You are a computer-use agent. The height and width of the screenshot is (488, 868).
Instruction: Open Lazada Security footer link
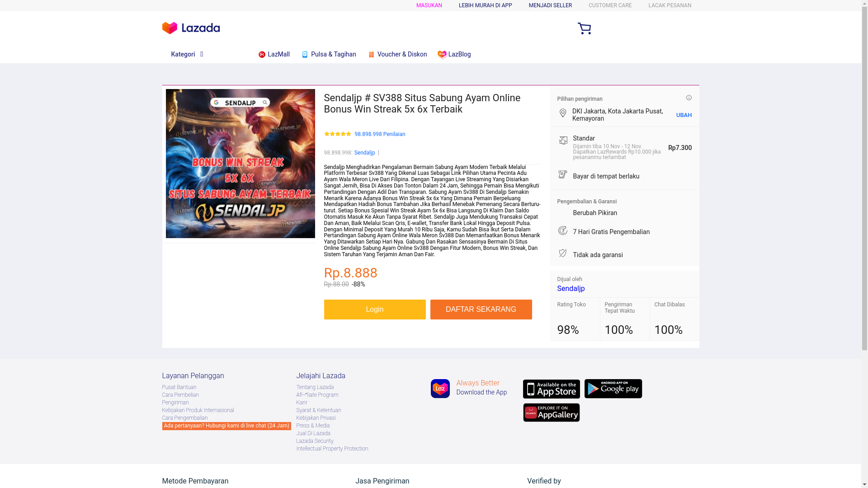(315, 441)
